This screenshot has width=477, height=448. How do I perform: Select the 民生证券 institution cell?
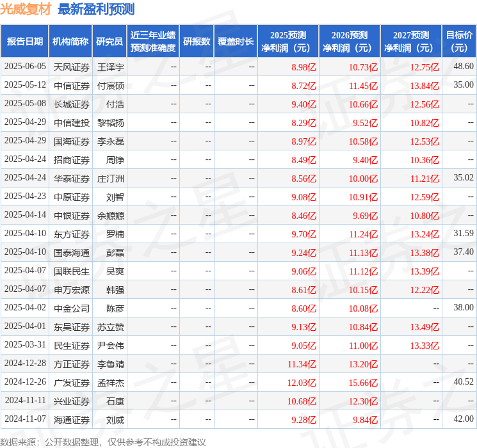point(72,346)
